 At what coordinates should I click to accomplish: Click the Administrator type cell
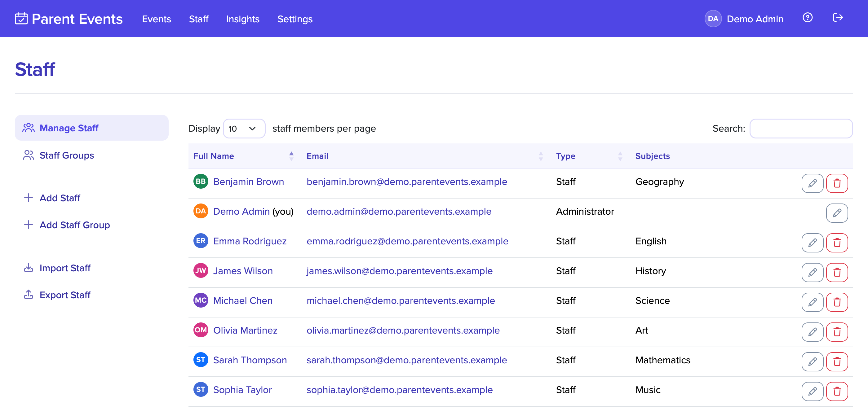(585, 212)
